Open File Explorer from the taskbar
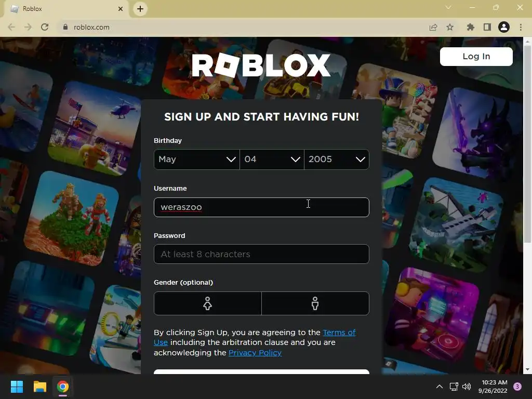 coord(39,387)
